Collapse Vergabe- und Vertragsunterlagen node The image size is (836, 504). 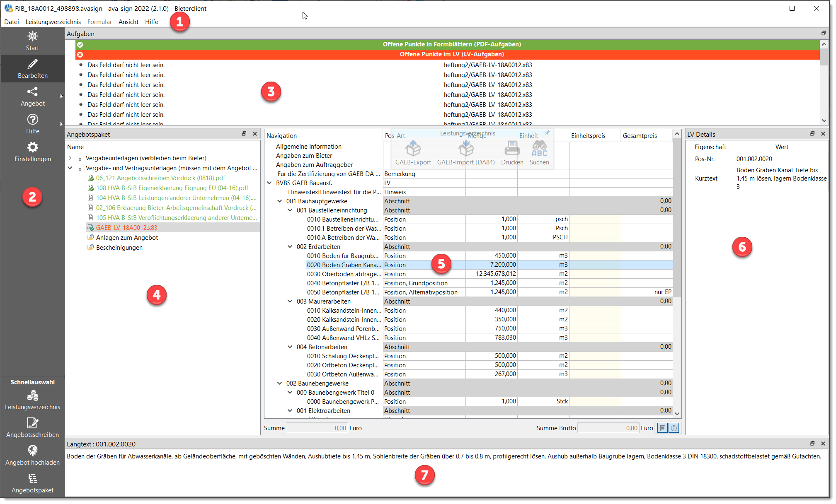click(x=70, y=168)
